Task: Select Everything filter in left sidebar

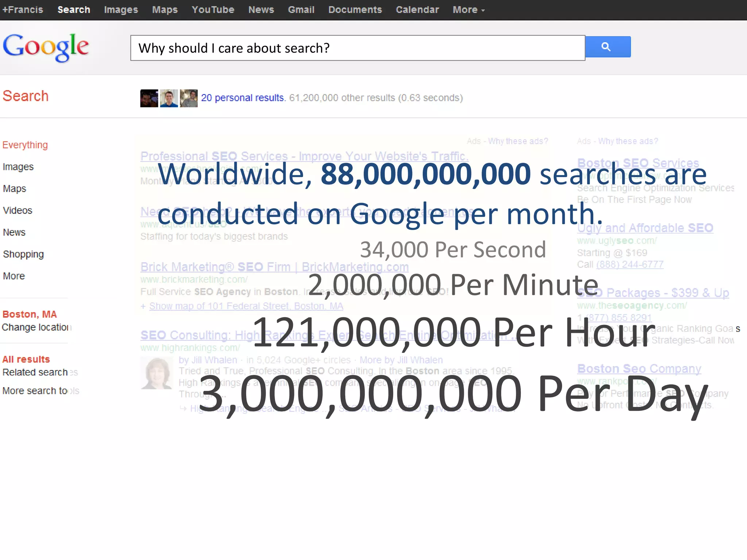Action: (25, 145)
